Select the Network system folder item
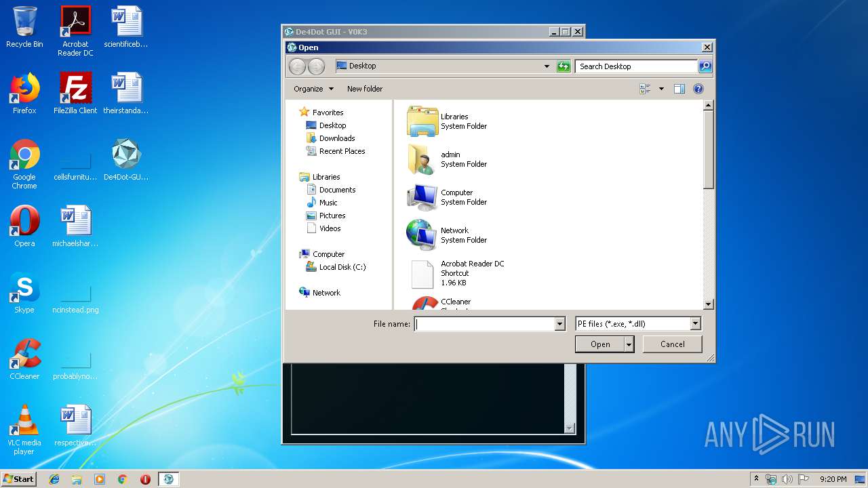Viewport: 868px width, 488px height. (448, 235)
